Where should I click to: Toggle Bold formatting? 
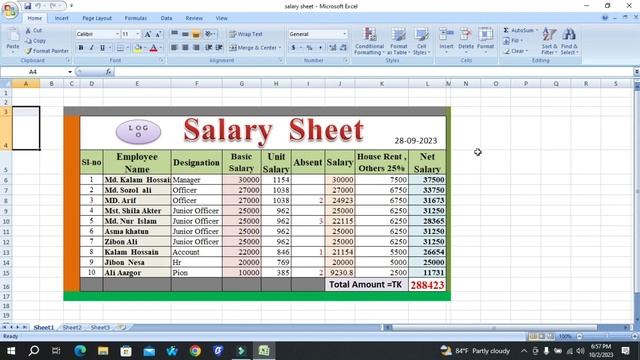(81, 48)
